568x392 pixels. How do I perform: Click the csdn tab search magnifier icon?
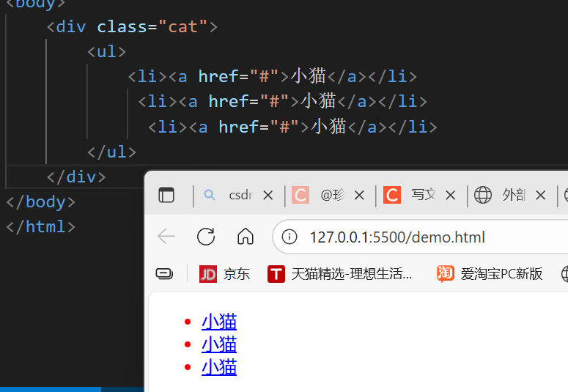pyautogui.click(x=210, y=195)
